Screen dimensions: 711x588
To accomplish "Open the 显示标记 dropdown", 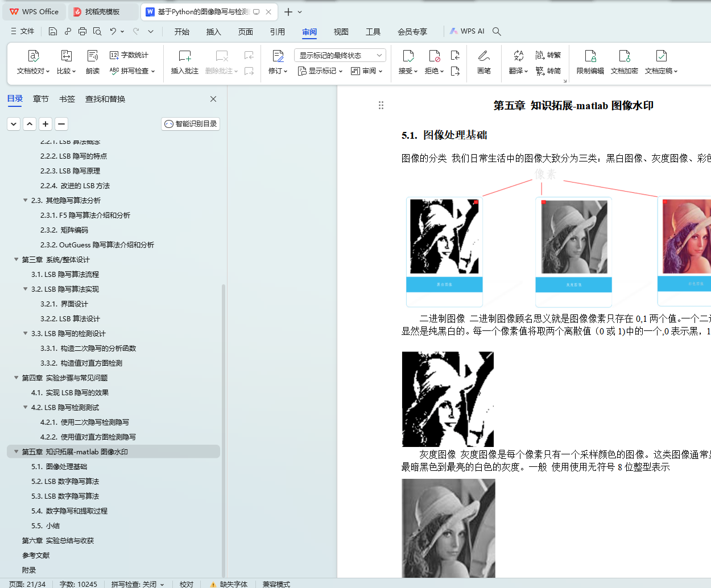I will click(x=320, y=71).
